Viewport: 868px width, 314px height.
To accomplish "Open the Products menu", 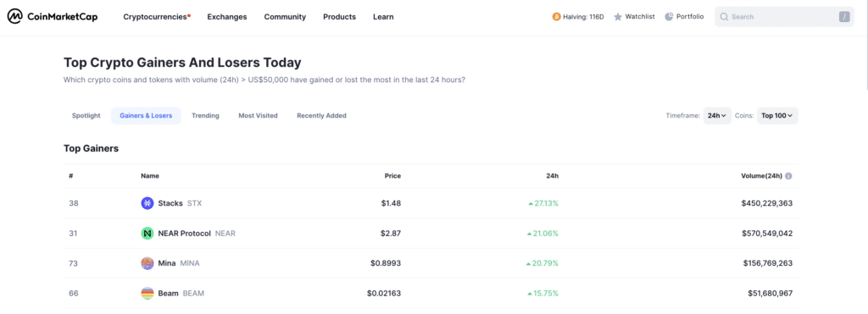I will tap(339, 17).
